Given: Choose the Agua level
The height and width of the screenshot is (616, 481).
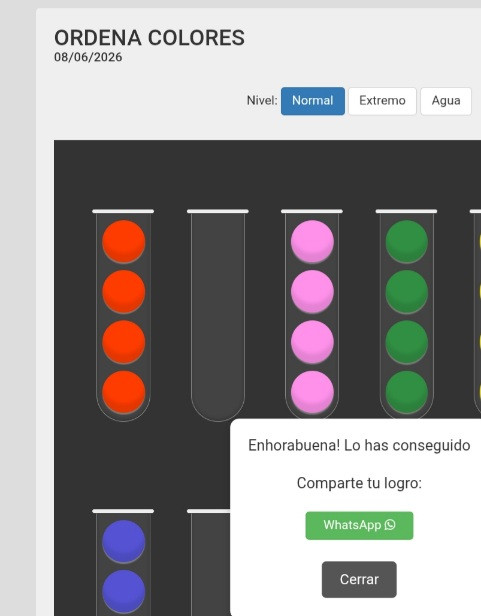Looking at the screenshot, I should (x=446, y=101).
